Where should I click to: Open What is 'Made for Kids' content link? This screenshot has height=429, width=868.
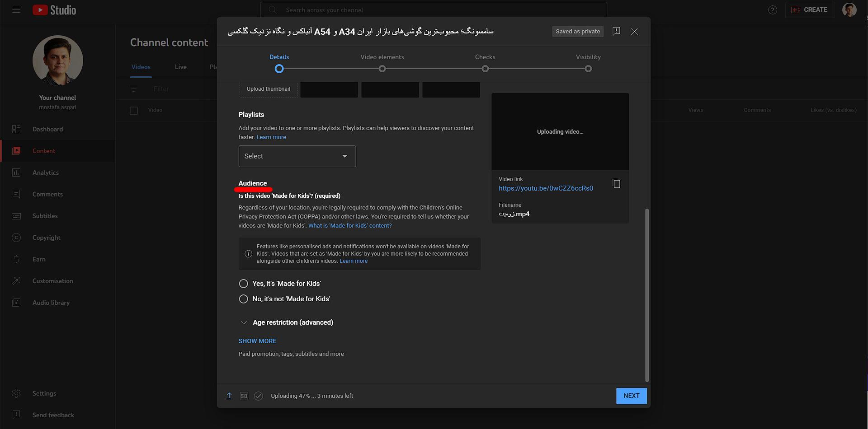click(x=350, y=226)
